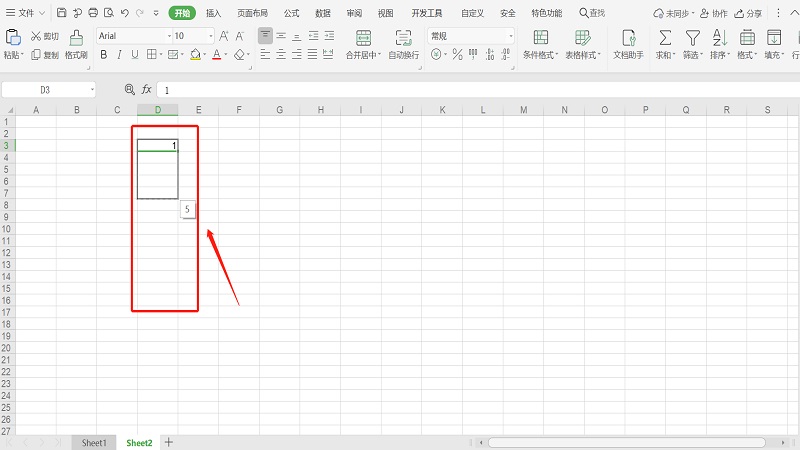Open the AutoSum sigma tool
Screen dimensions: 800x450
pyautogui.click(x=664, y=37)
